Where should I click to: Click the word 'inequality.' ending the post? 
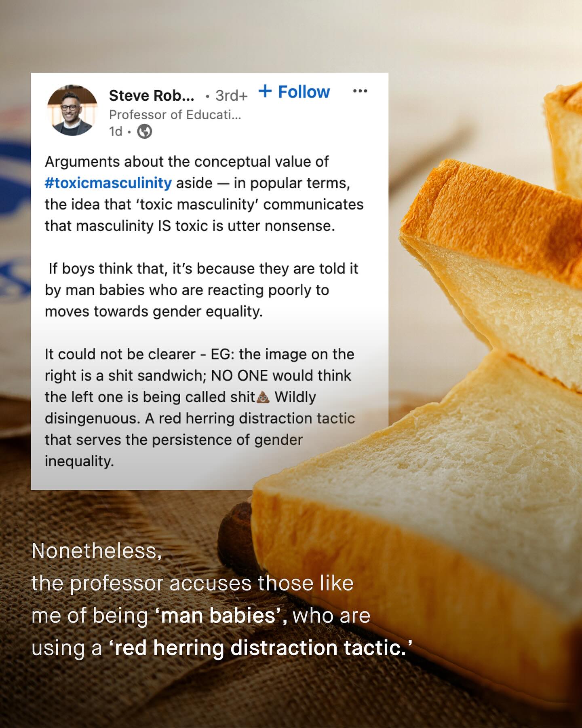pos(79,461)
